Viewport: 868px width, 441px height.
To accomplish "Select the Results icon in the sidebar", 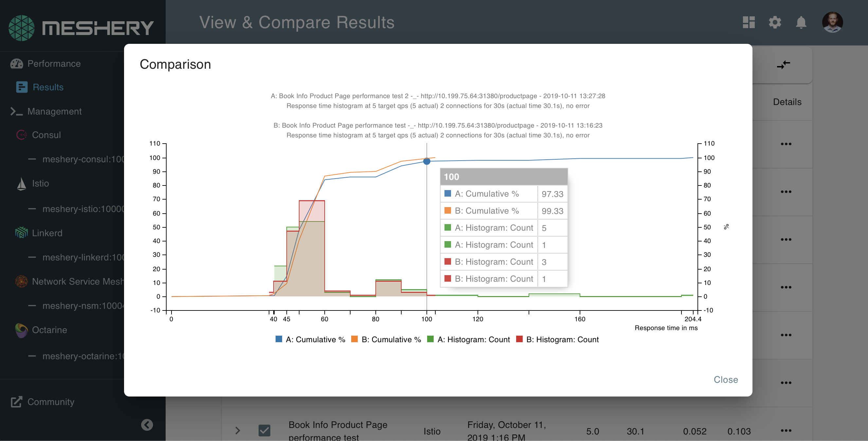I will point(21,87).
